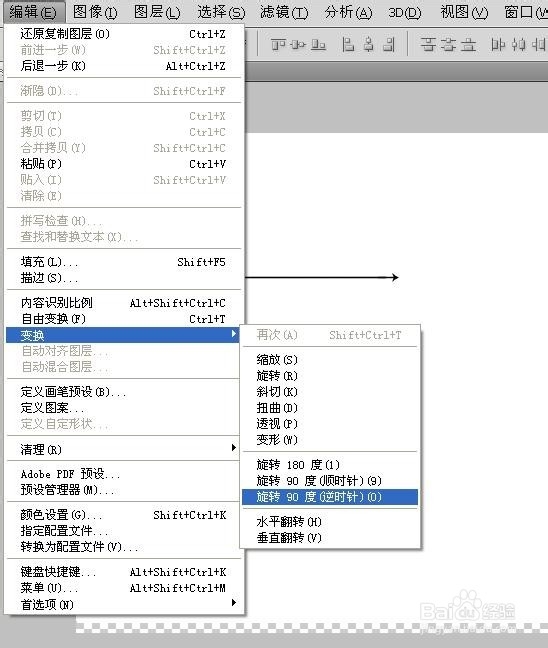Expand the 变换 transform submenu
The image size is (548, 648).
click(123, 335)
